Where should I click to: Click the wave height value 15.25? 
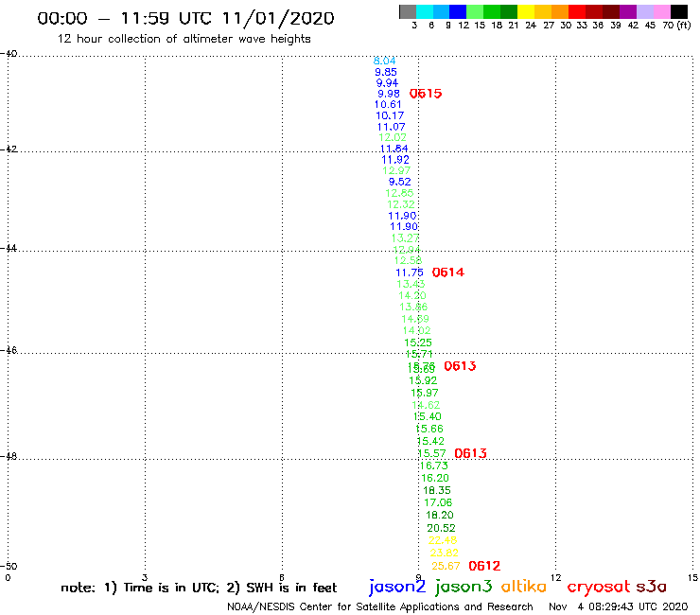point(418,343)
